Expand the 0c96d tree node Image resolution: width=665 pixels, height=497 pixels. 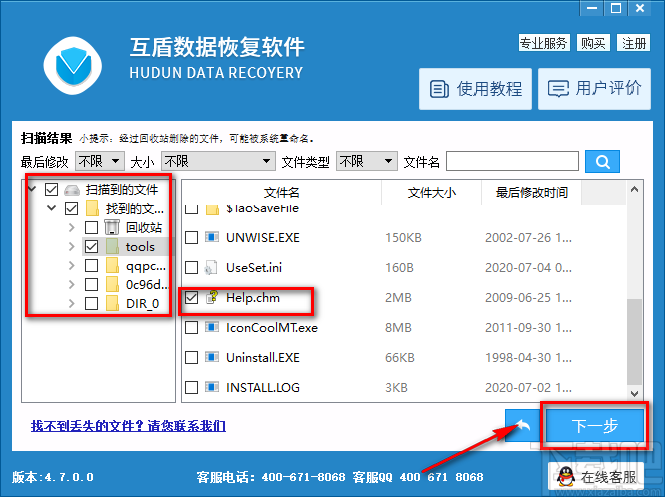tap(72, 284)
